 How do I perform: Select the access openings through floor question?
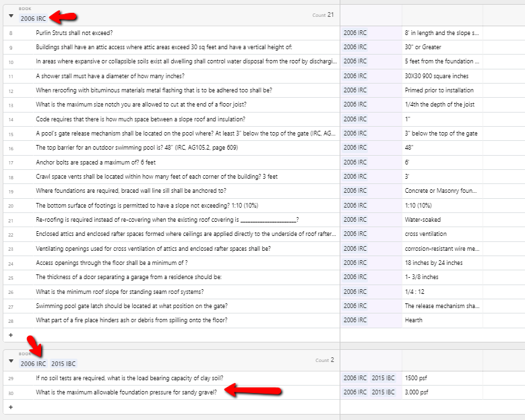pyautogui.click(x=112, y=263)
